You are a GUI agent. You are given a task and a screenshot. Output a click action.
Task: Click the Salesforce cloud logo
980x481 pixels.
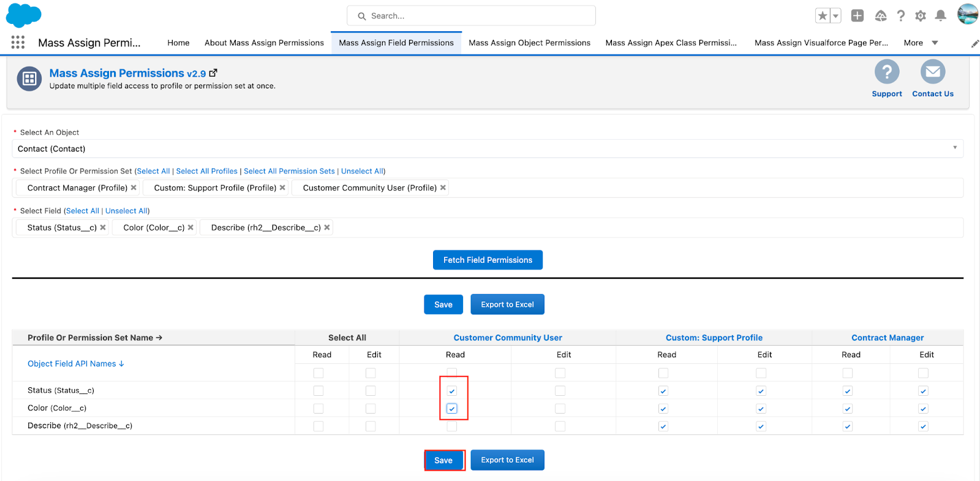point(23,15)
